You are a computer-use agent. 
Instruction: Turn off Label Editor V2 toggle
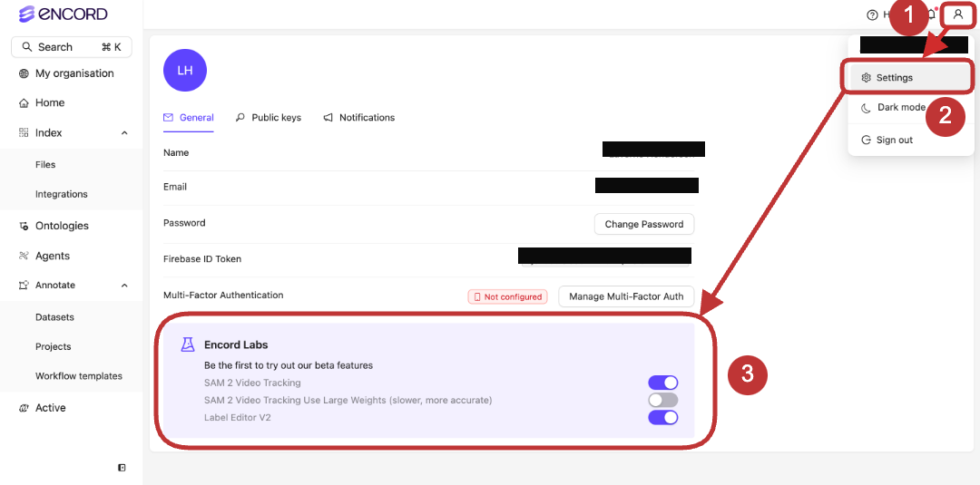pyautogui.click(x=663, y=418)
